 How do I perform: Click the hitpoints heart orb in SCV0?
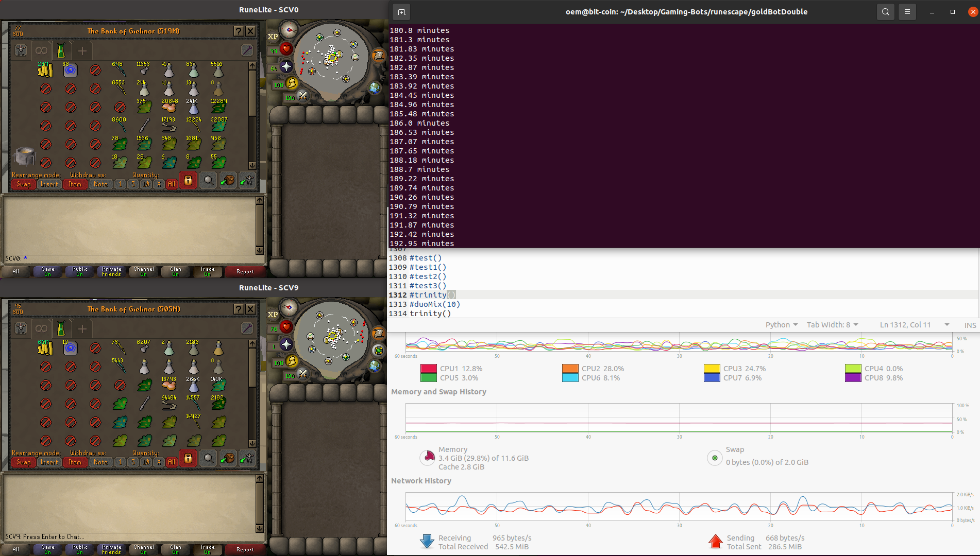click(x=286, y=49)
